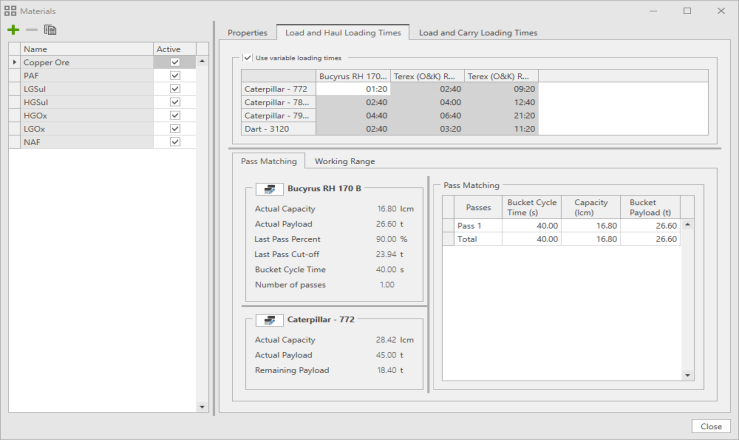Click the Bucyrus RH 170 B loader icon

pyautogui.click(x=270, y=189)
